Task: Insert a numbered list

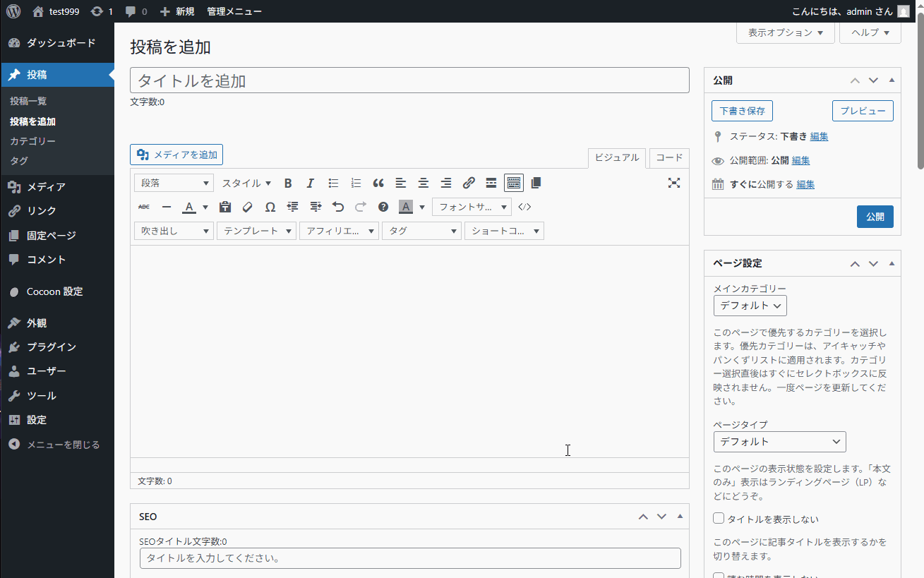Action: (356, 183)
